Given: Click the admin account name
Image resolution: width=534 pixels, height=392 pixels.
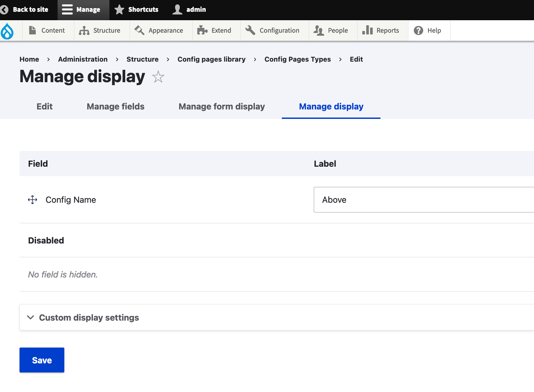Looking at the screenshot, I should click(x=196, y=9).
